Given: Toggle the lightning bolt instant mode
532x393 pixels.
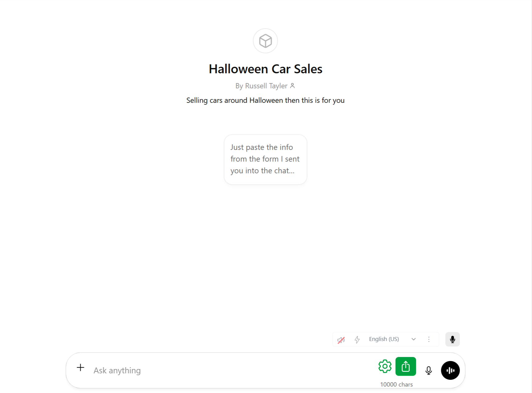Looking at the screenshot, I should pos(357,339).
